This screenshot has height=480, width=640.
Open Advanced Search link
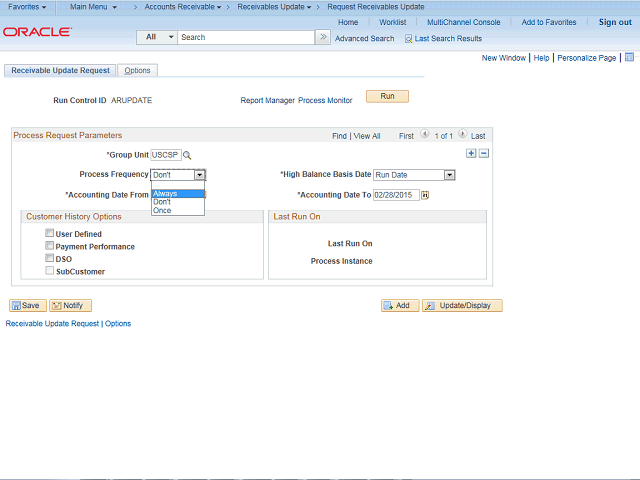pyautogui.click(x=364, y=39)
